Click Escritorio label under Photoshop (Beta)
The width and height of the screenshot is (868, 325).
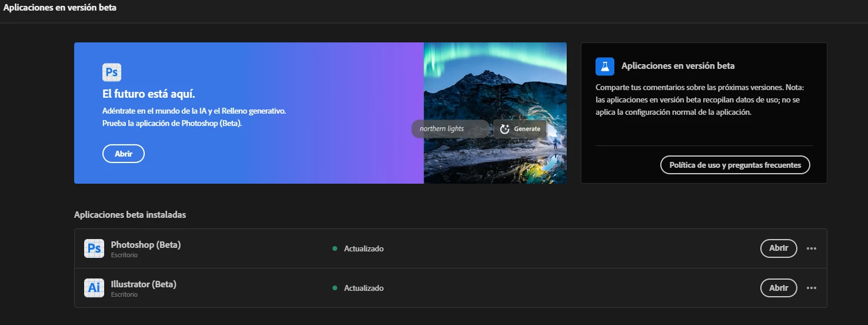coord(124,255)
